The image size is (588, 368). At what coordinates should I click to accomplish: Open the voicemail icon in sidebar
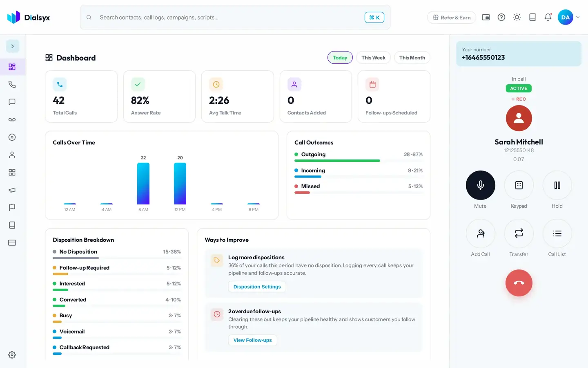tap(12, 119)
